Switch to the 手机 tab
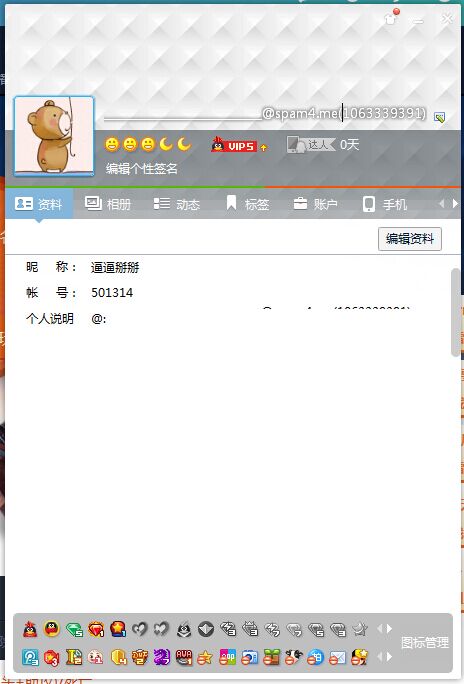This screenshot has height=684, width=464. 385,204
